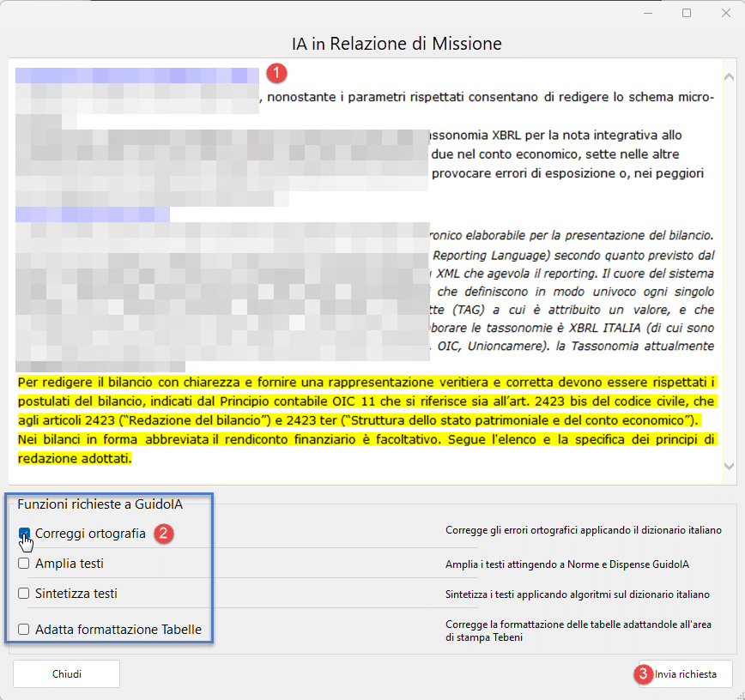745x700 pixels.
Task: Click the text area scroll up arrow
Action: [x=729, y=77]
